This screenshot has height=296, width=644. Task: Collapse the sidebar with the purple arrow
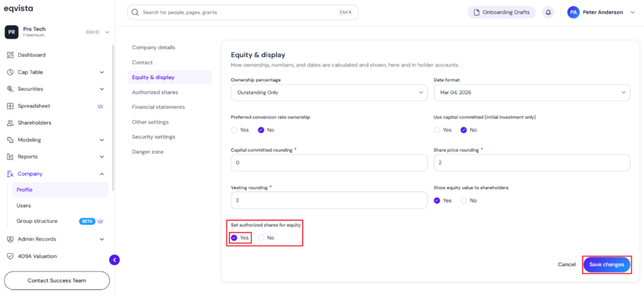pyautogui.click(x=114, y=260)
